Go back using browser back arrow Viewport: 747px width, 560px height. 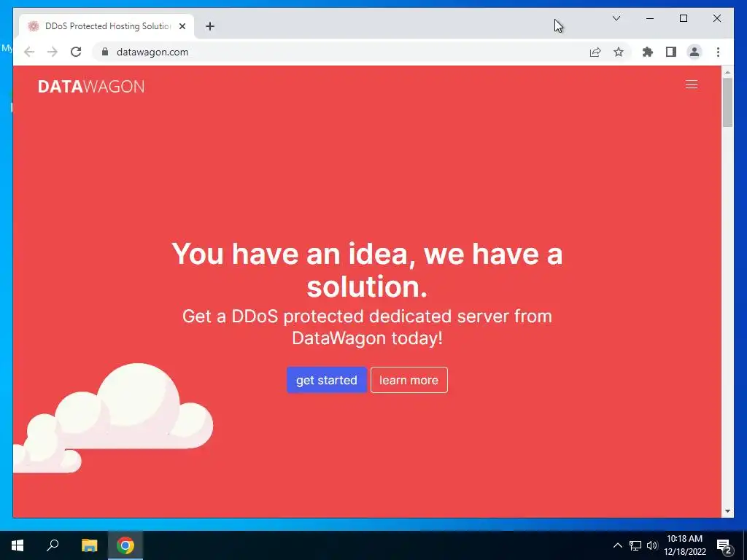[29, 52]
